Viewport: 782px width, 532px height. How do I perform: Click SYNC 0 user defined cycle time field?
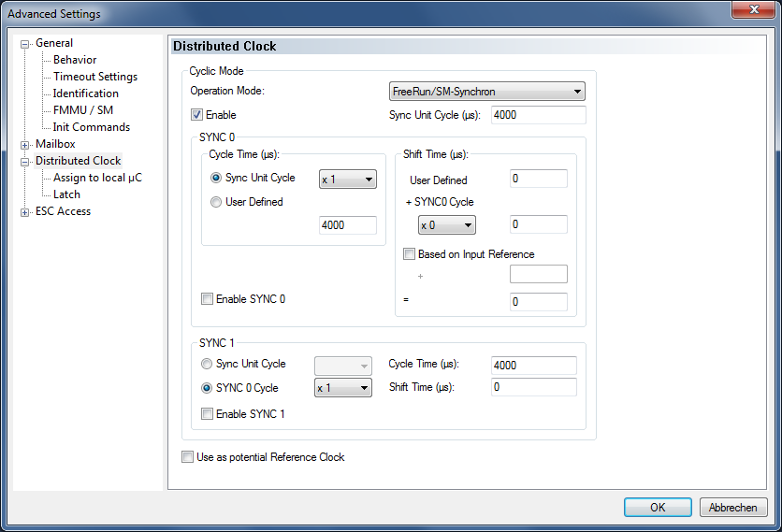click(348, 225)
